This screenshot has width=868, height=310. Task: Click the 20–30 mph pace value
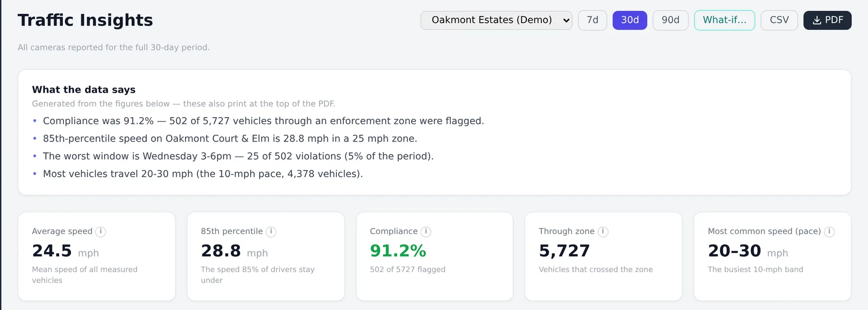(748, 251)
